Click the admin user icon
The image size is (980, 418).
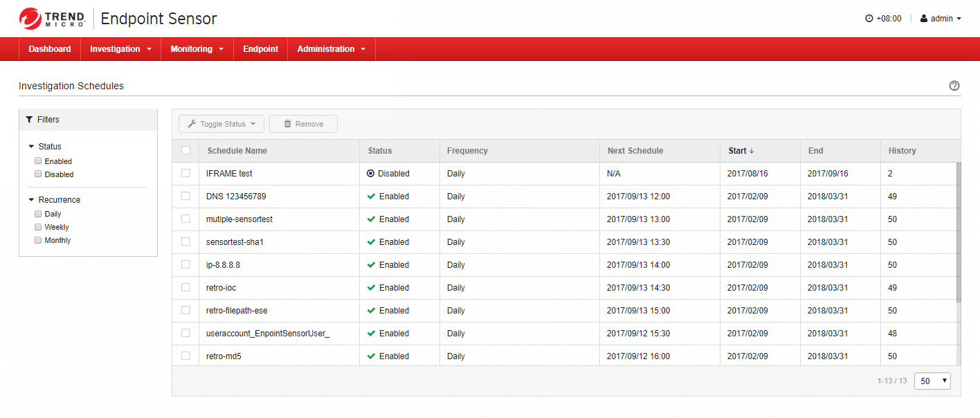(x=924, y=19)
